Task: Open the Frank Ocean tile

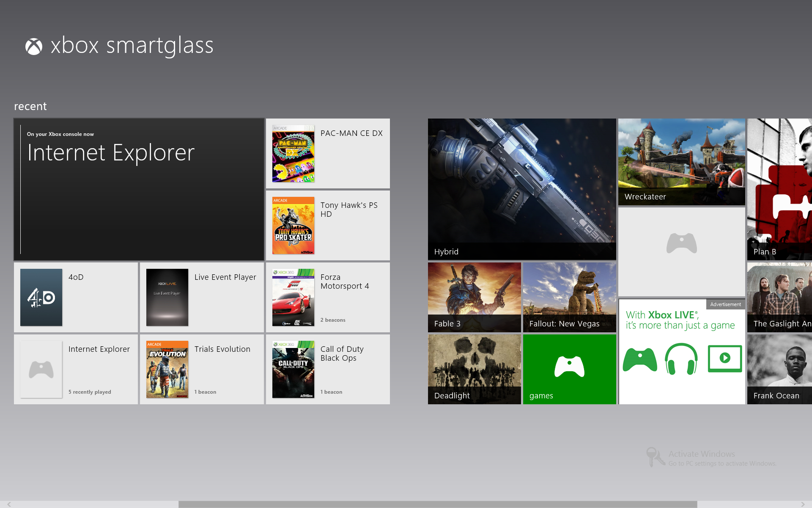Action: [x=779, y=369]
